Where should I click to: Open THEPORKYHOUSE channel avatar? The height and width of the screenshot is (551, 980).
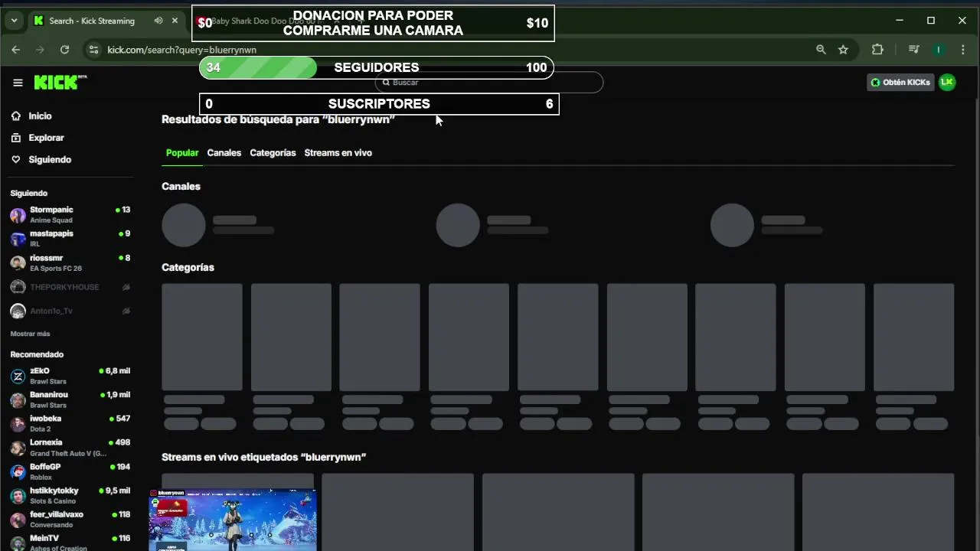(x=18, y=287)
